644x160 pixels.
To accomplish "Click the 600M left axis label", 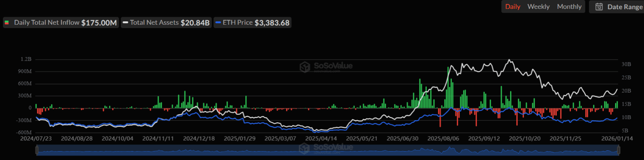I will click(24, 84).
